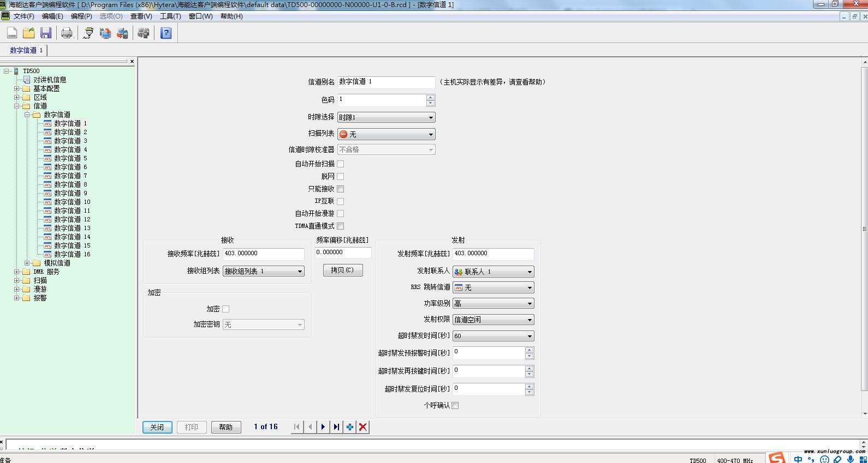Viewport: 868px width, 463px height.
Task: Click the 拷贝(C) copy button
Action: (x=343, y=270)
